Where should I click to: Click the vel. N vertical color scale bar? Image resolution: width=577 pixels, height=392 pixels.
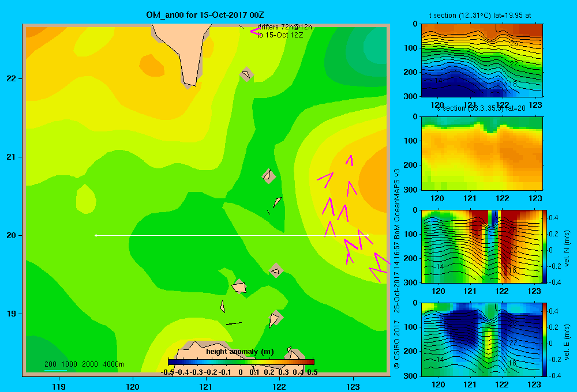(545, 246)
